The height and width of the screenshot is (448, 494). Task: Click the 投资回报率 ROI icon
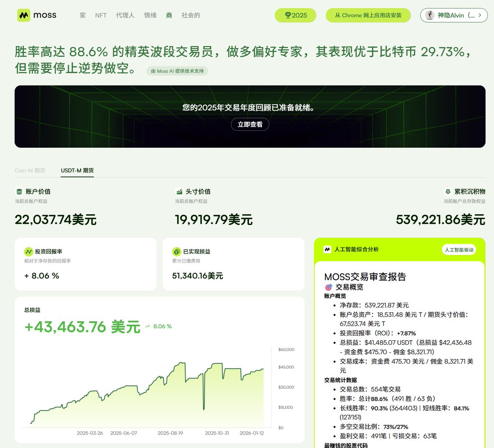(28, 251)
